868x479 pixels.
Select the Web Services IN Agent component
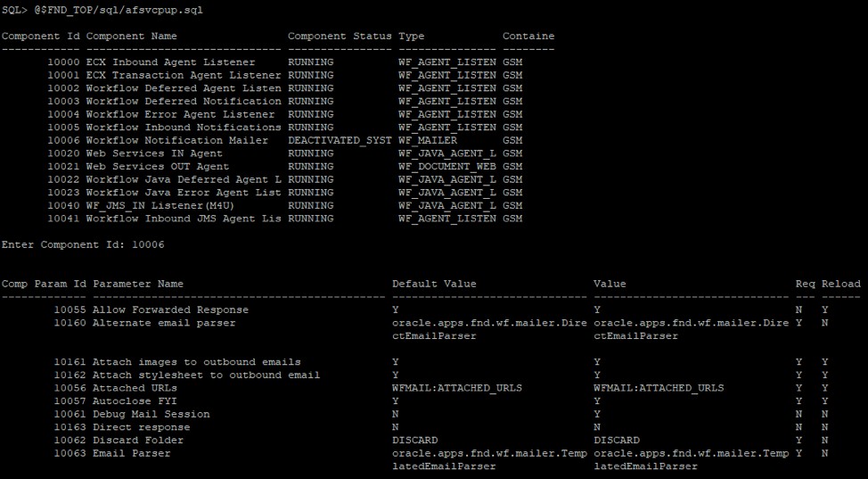(154, 153)
